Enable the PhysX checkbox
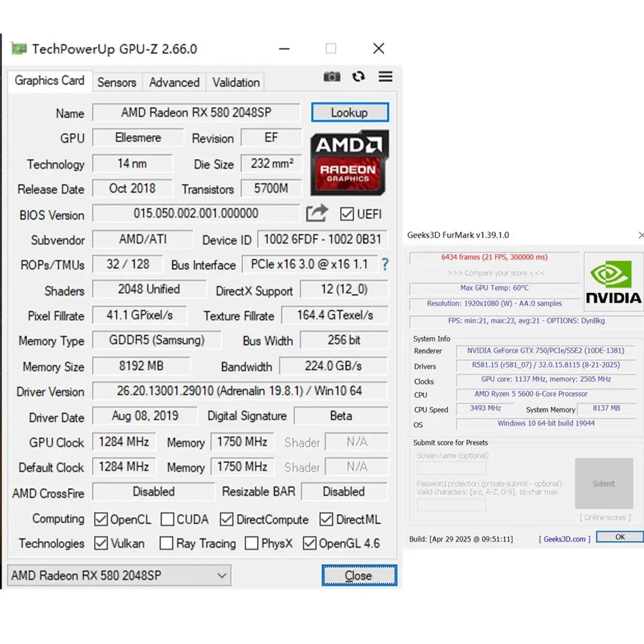 tap(251, 544)
